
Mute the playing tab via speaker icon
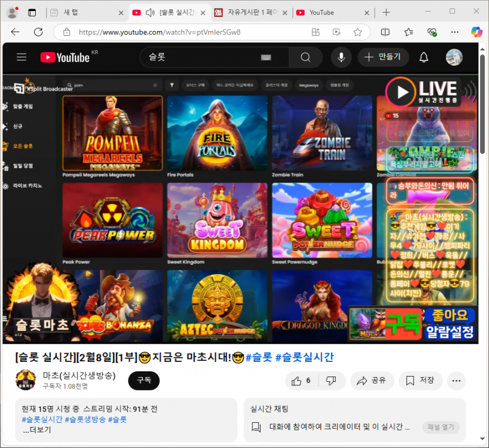pyautogui.click(x=150, y=12)
